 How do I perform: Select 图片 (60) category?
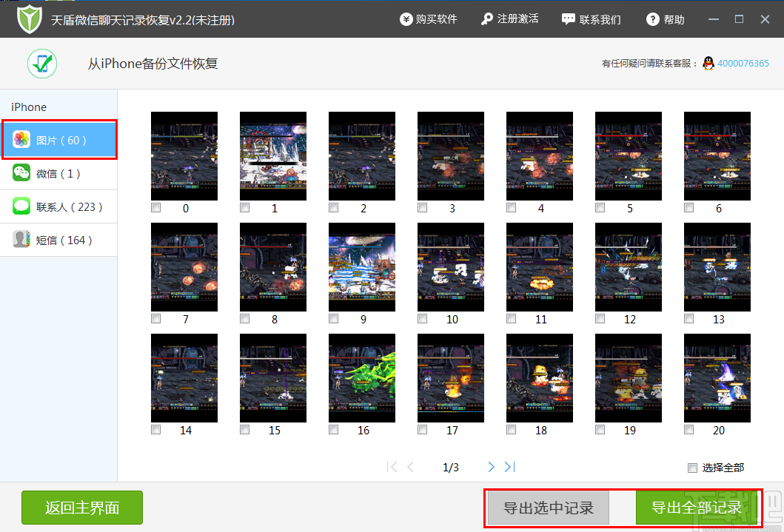coord(59,140)
